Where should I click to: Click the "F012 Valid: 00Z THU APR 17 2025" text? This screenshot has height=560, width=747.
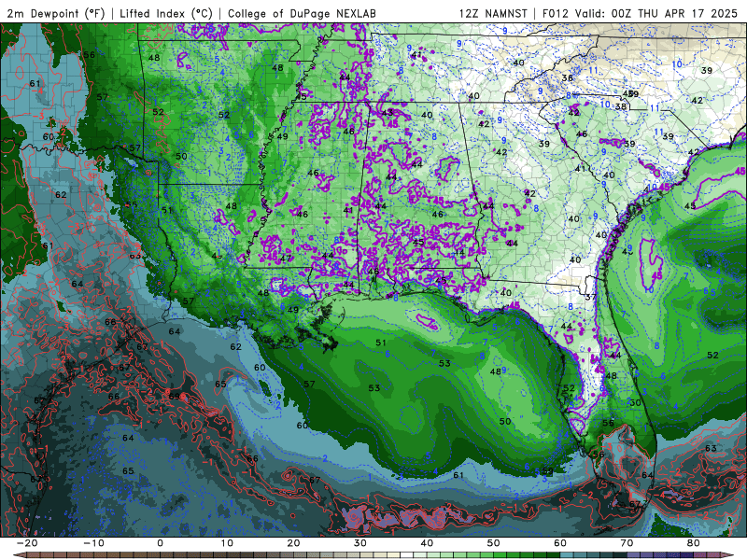point(640,13)
